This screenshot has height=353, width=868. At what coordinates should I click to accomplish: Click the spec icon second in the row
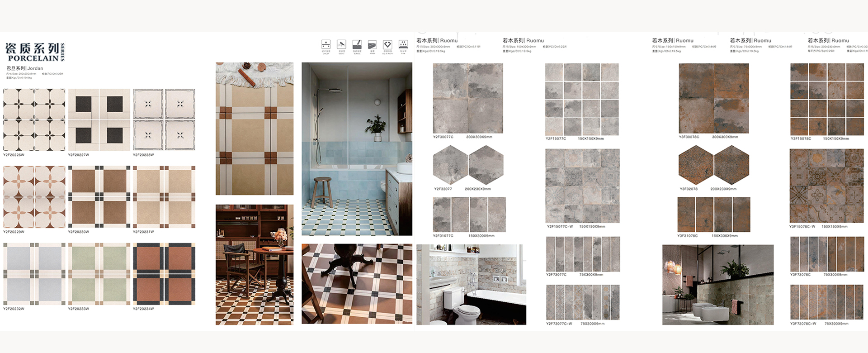click(x=341, y=44)
